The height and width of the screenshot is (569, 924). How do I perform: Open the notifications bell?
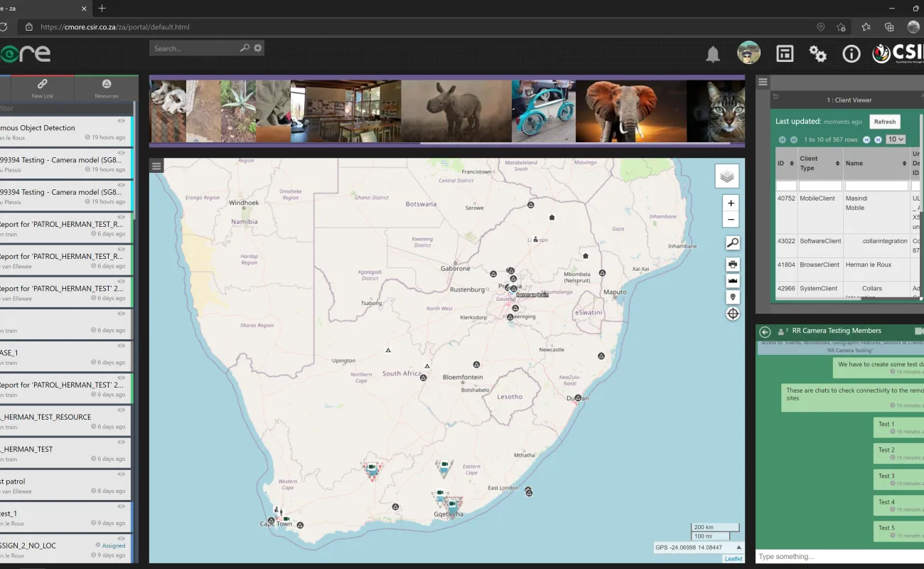[x=712, y=54]
